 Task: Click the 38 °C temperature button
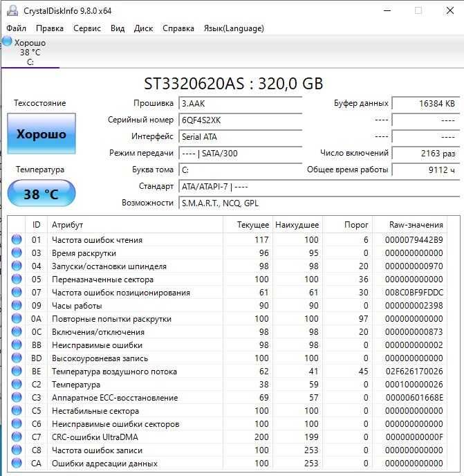41,194
